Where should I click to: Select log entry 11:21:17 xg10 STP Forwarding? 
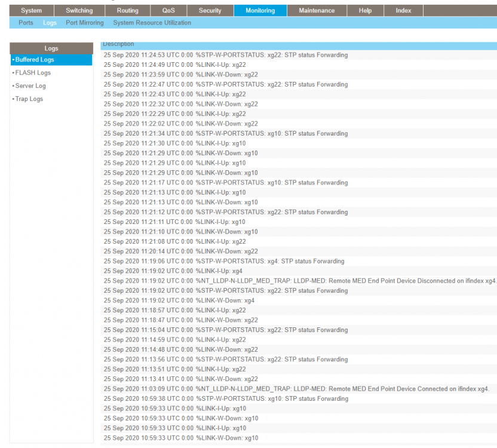click(299, 183)
